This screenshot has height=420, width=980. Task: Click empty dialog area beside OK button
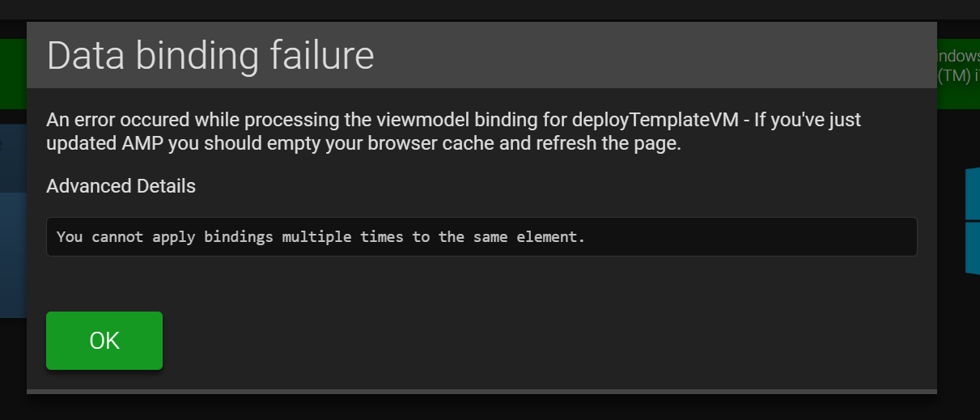[x=542, y=341]
